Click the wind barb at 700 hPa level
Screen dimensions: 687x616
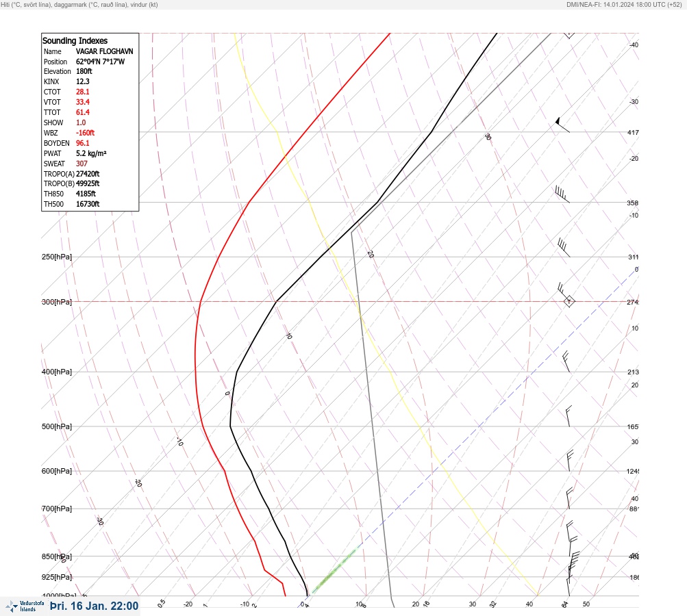click(570, 498)
